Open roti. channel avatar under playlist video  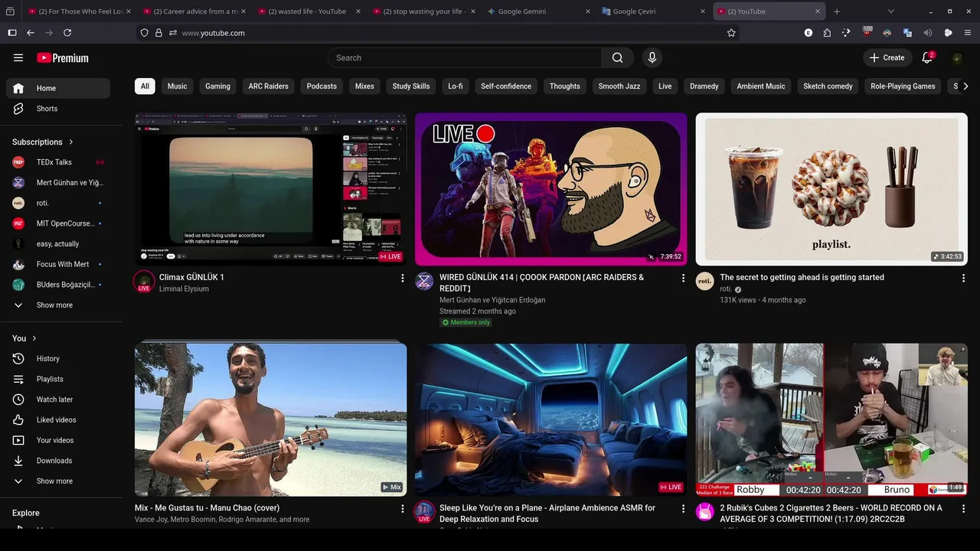[704, 281]
